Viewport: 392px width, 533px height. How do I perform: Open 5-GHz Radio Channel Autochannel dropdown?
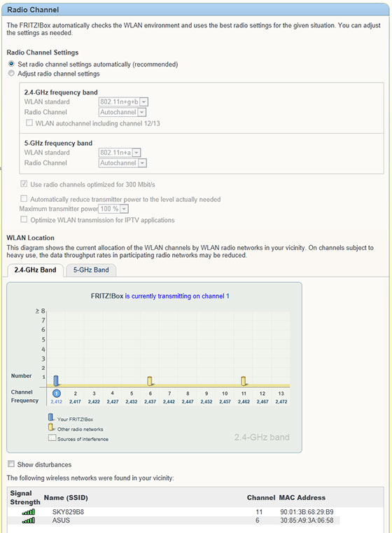point(122,162)
